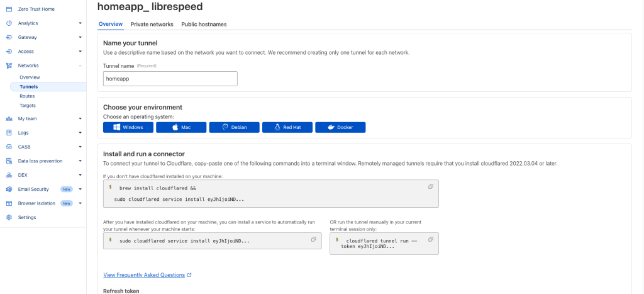Screen dimensions: 644x294
Task: Click the Zero Trust Home label
Action: point(36,9)
